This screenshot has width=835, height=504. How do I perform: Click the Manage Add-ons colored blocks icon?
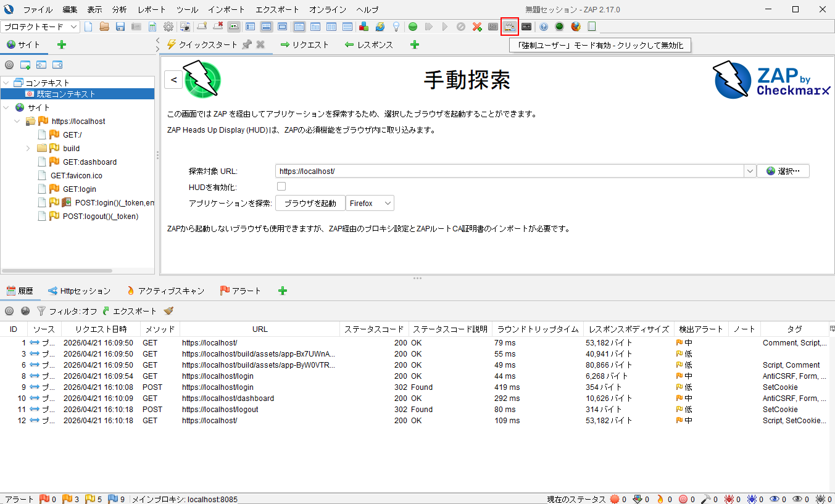click(364, 27)
